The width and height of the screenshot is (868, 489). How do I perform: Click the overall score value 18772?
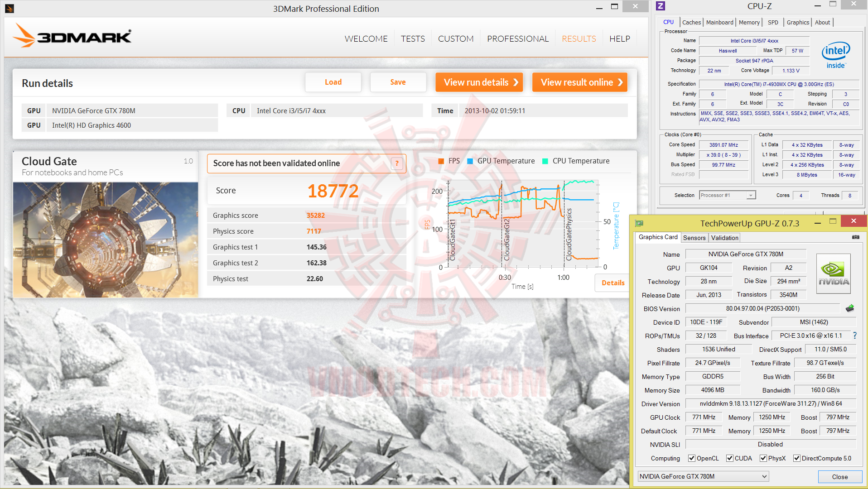pos(333,191)
